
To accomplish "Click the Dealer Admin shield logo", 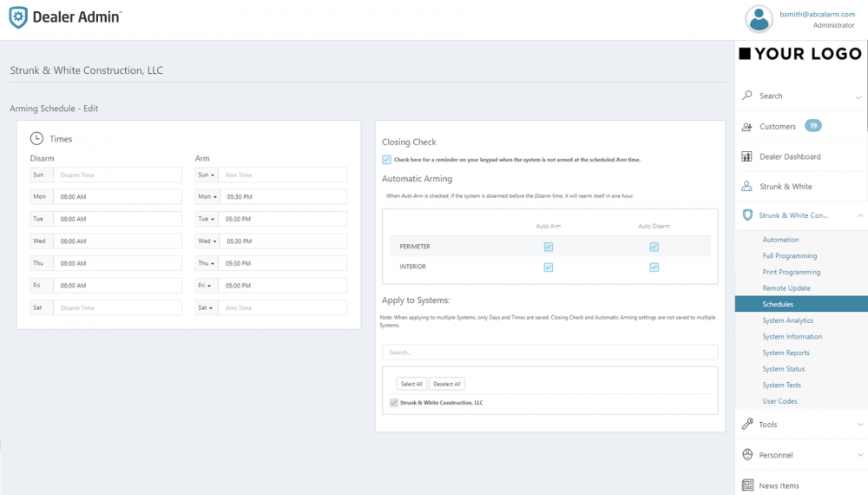I will 18,17.
